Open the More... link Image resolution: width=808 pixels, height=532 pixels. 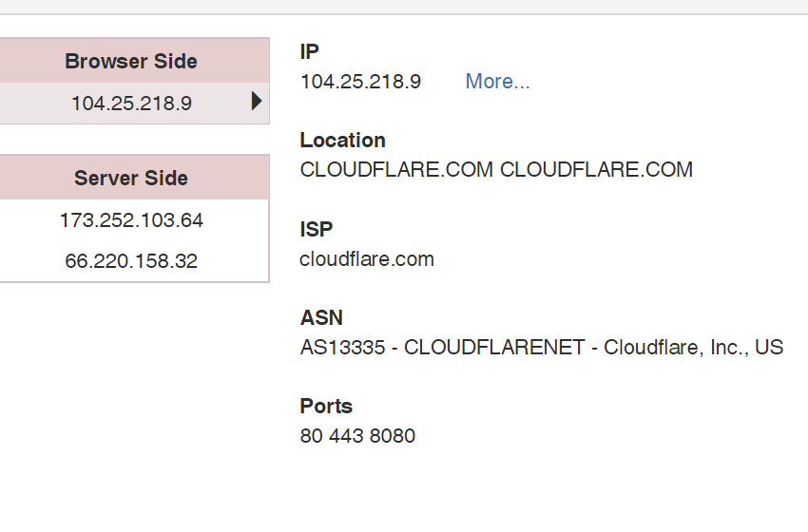point(497,82)
